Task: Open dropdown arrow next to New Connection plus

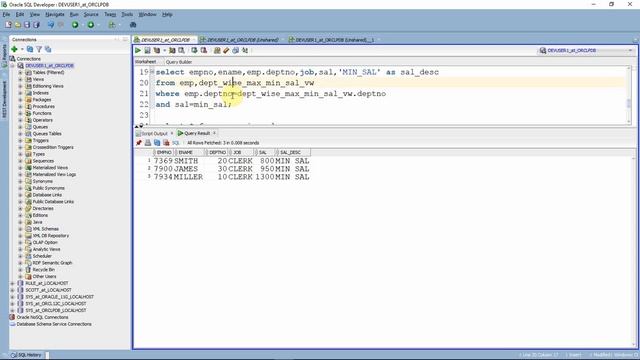Action: 22,49
